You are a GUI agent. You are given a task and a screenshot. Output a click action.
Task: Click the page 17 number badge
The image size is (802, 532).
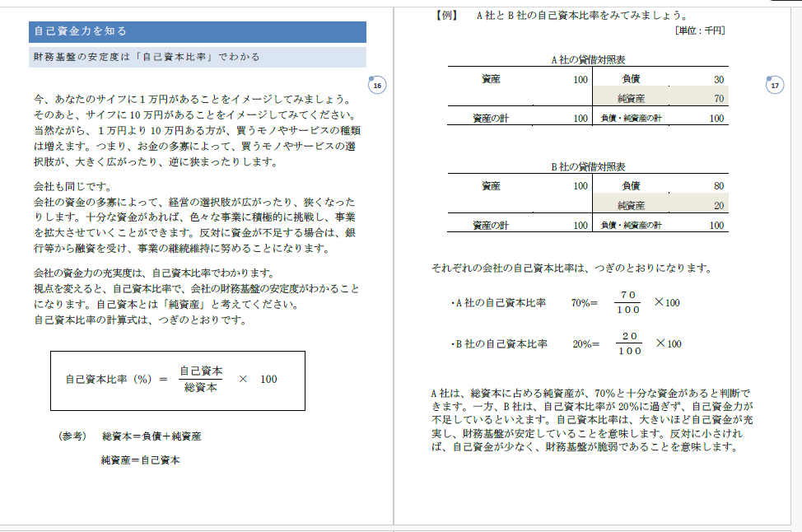[x=774, y=86]
